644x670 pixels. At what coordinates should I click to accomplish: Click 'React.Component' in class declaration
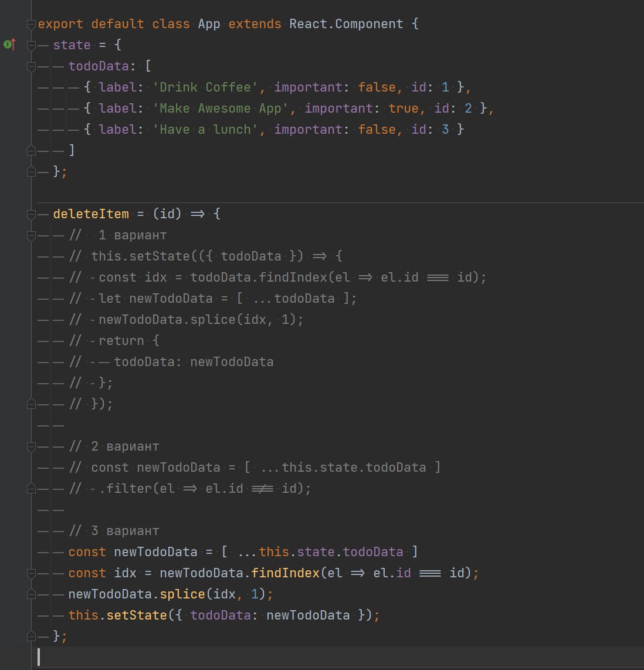[347, 24]
